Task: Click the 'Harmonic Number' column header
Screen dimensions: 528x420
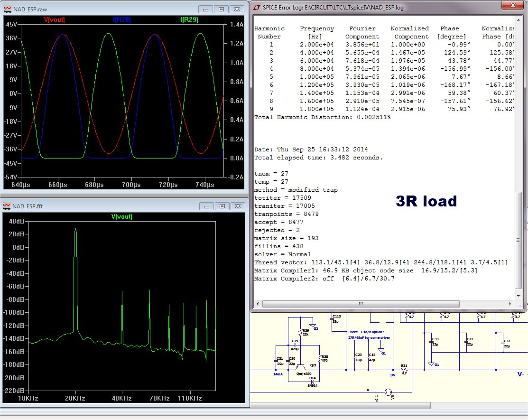Action: [269, 32]
